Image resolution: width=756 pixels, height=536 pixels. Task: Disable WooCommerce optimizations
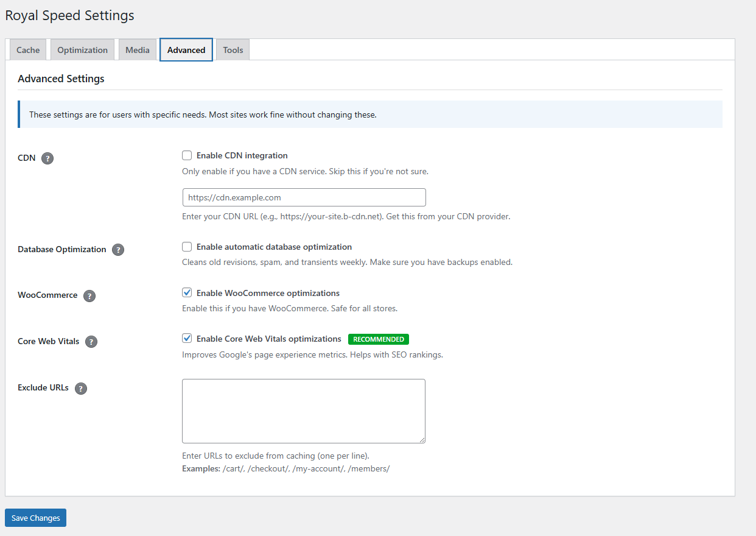pyautogui.click(x=187, y=292)
